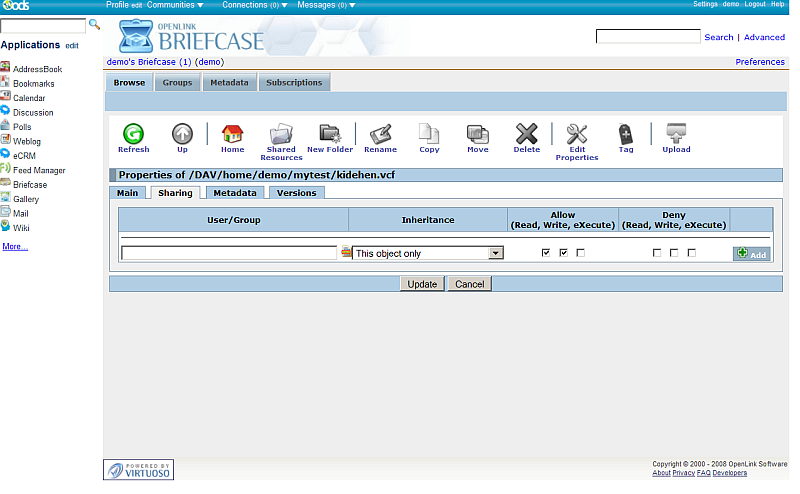The image size is (800, 494).
Task: Create a New Folder
Action: coord(330,134)
